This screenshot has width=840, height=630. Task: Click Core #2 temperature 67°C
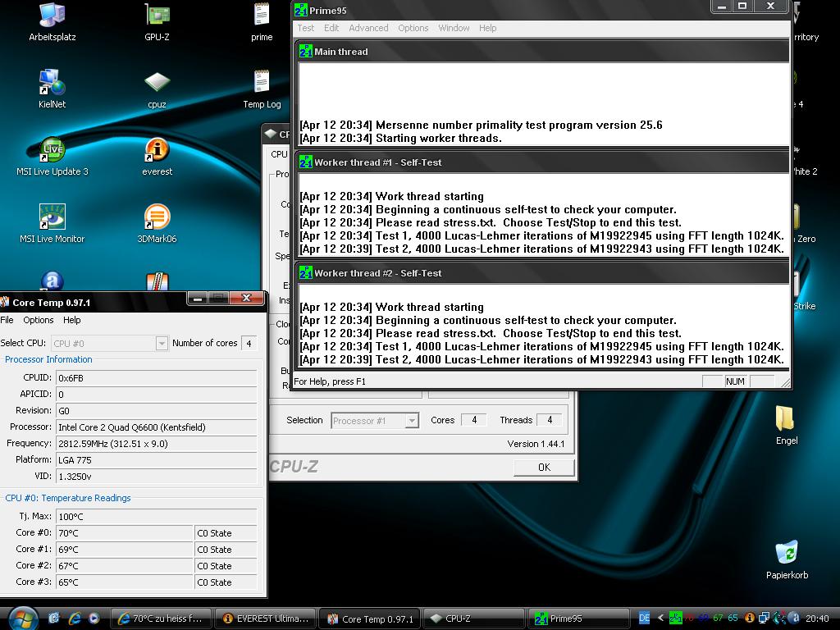tap(125, 566)
